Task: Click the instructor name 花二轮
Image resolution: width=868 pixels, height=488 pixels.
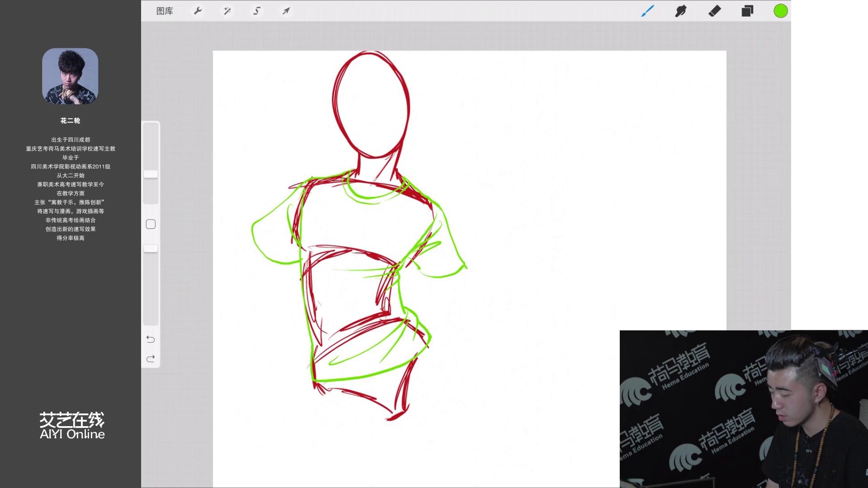Action: tap(70, 121)
